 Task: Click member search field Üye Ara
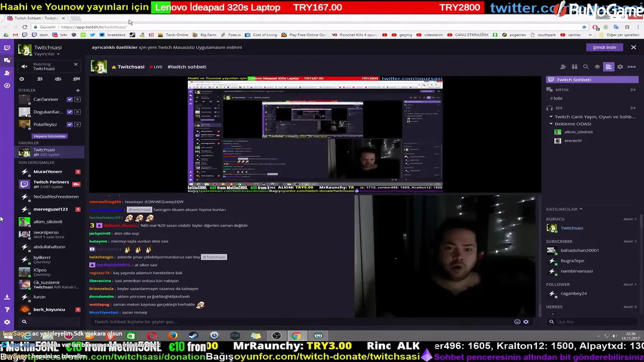[x=593, y=322]
